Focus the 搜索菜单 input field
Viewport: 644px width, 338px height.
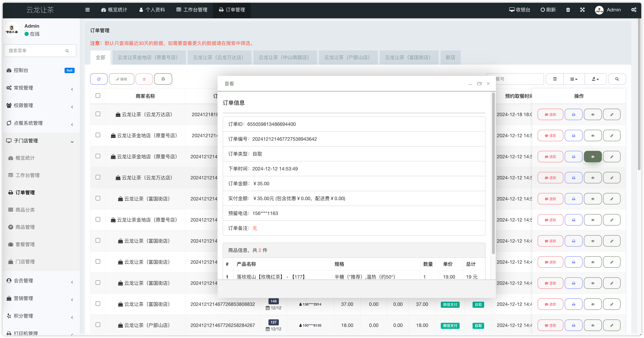coord(40,51)
